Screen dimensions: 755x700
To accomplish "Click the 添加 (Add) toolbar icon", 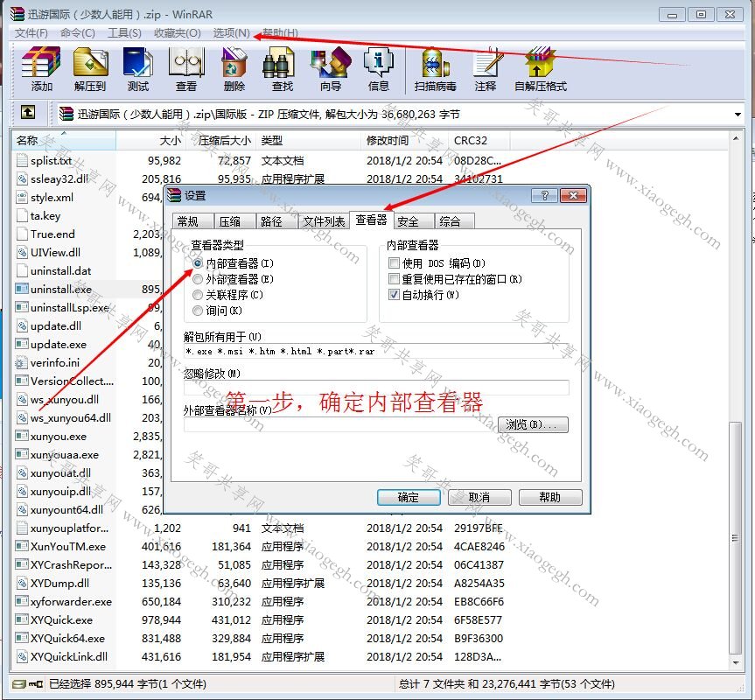I will 41,61.
